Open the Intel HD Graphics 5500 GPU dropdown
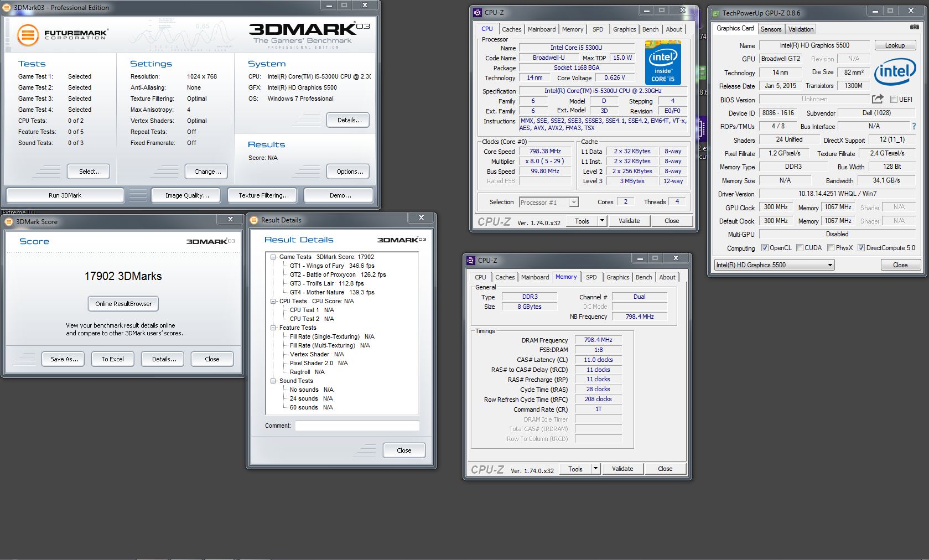This screenshot has width=929, height=560. (774, 265)
